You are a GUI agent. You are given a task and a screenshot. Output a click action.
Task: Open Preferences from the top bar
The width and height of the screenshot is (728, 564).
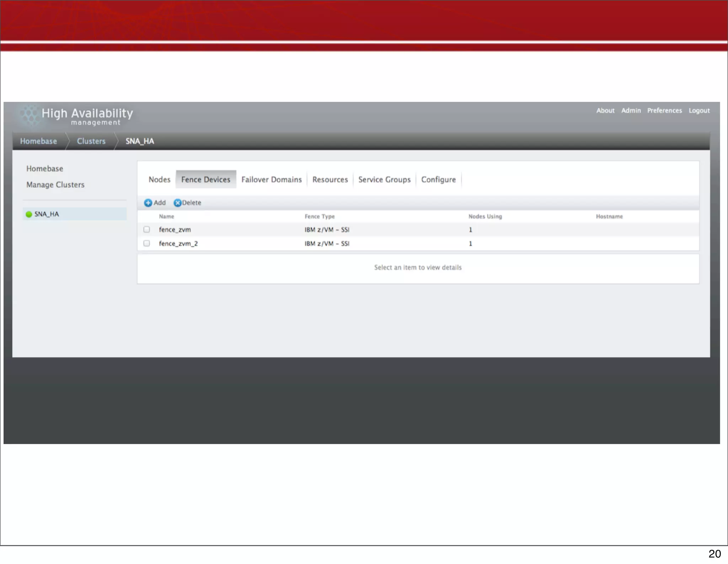click(664, 111)
